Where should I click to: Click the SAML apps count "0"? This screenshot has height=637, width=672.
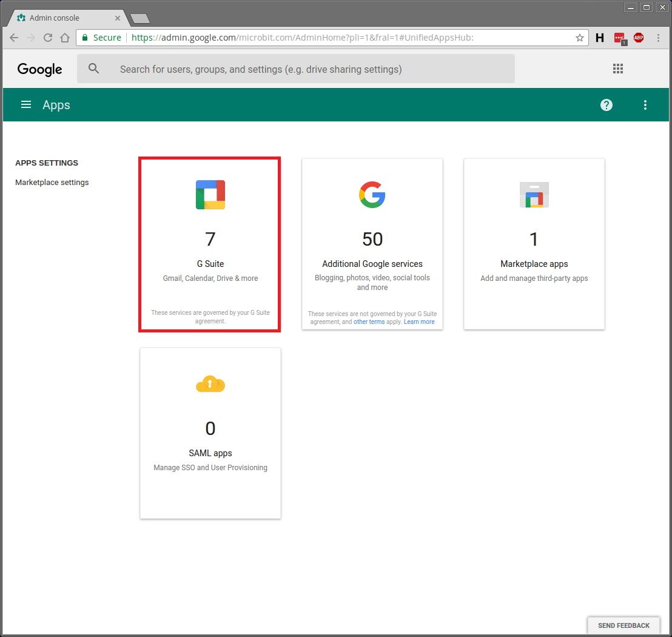pos(210,428)
